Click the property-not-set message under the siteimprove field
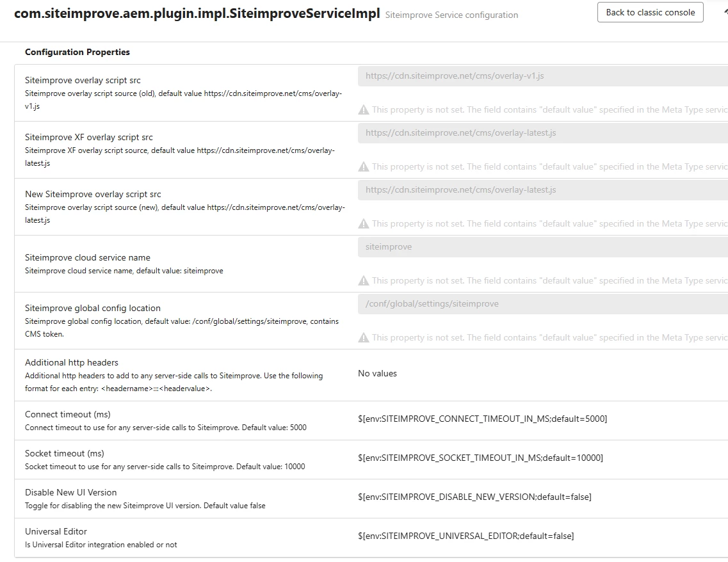The width and height of the screenshot is (728, 562). point(550,281)
